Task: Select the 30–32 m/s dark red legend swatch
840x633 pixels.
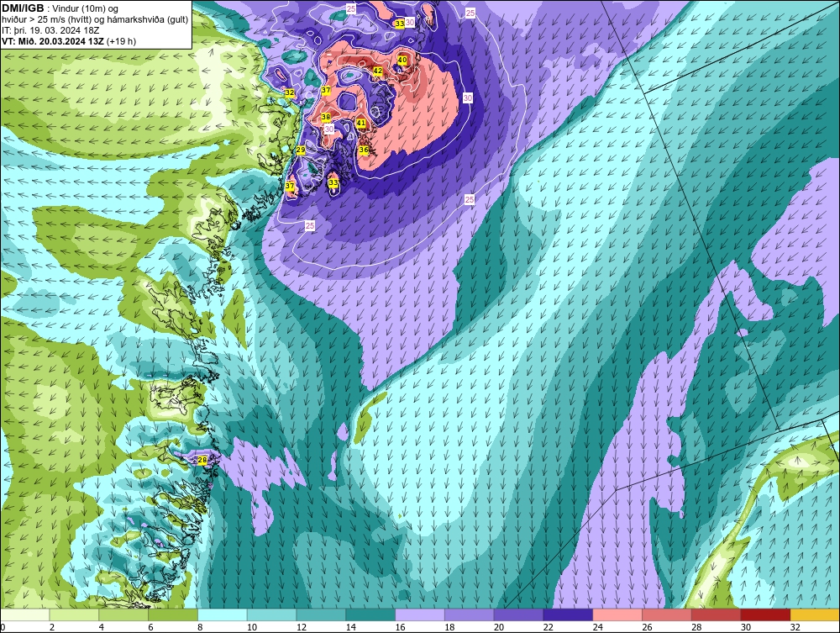Action: (765, 615)
